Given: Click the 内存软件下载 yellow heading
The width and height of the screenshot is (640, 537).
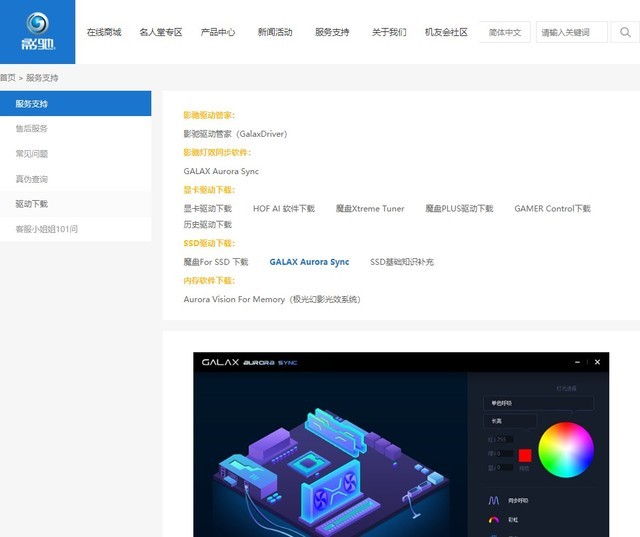Looking at the screenshot, I should (209, 280).
